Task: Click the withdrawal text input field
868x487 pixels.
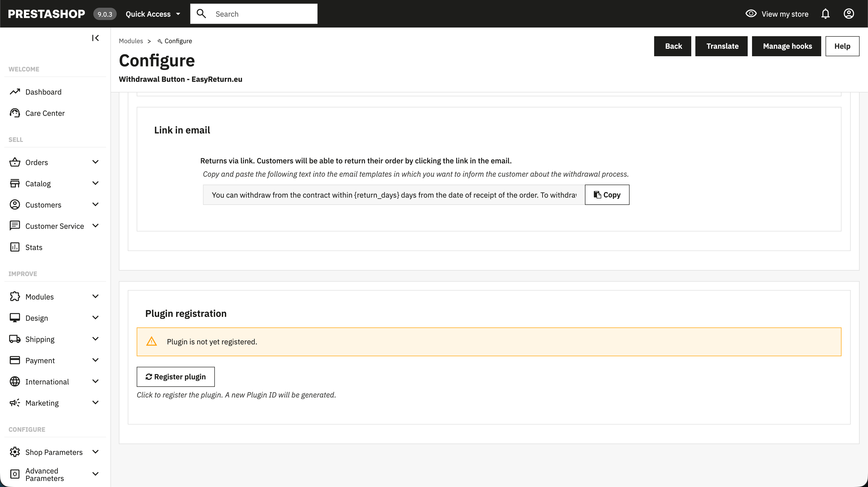Action: 394,195
